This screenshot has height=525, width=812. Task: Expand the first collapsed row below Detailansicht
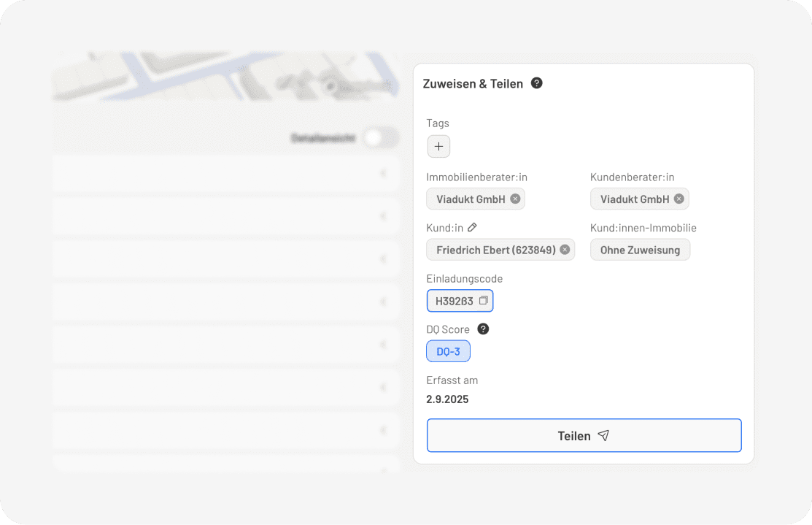click(x=383, y=173)
